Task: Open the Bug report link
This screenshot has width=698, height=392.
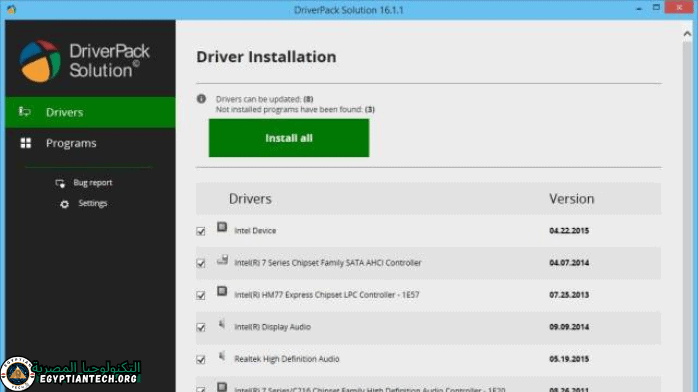Action: (x=93, y=182)
